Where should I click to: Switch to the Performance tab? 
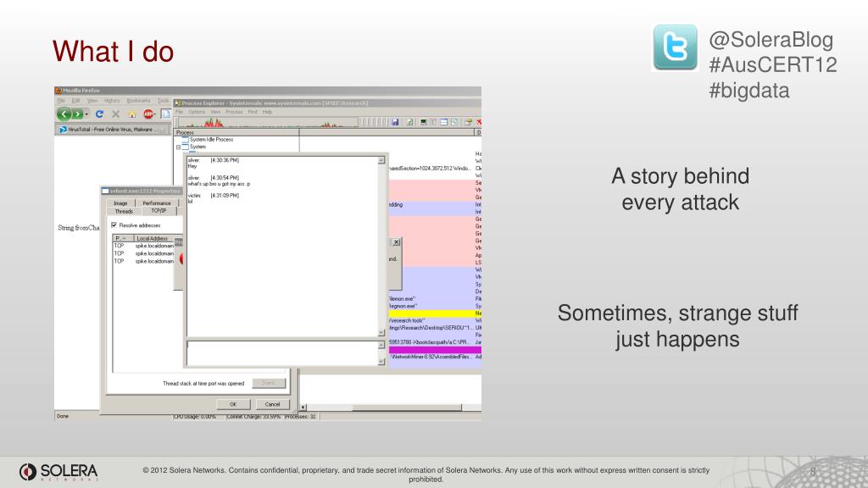coord(157,203)
